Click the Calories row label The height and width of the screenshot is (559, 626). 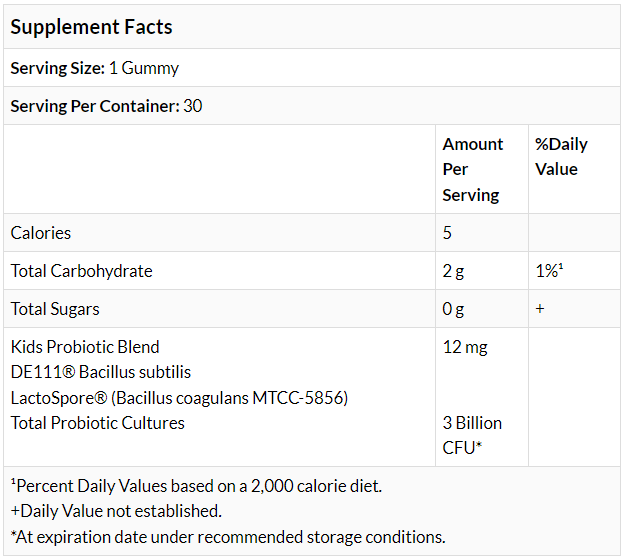(41, 233)
